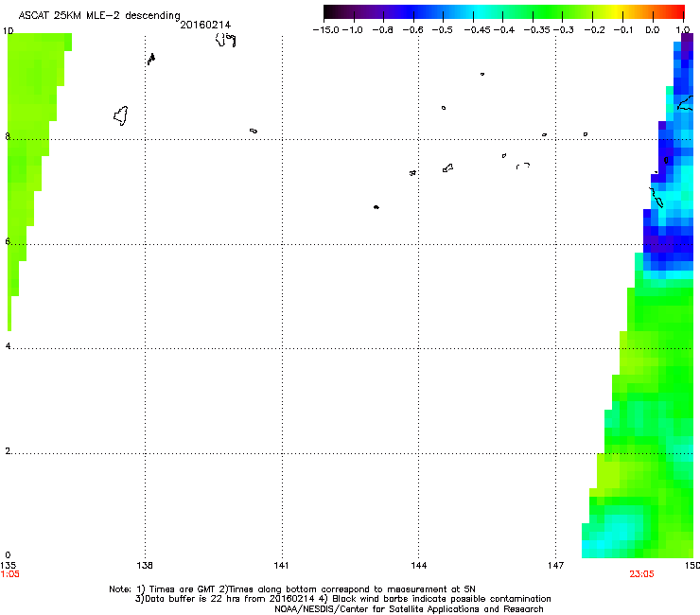Click the colorbar label -0.8
The image size is (700, 615).
pos(382,30)
